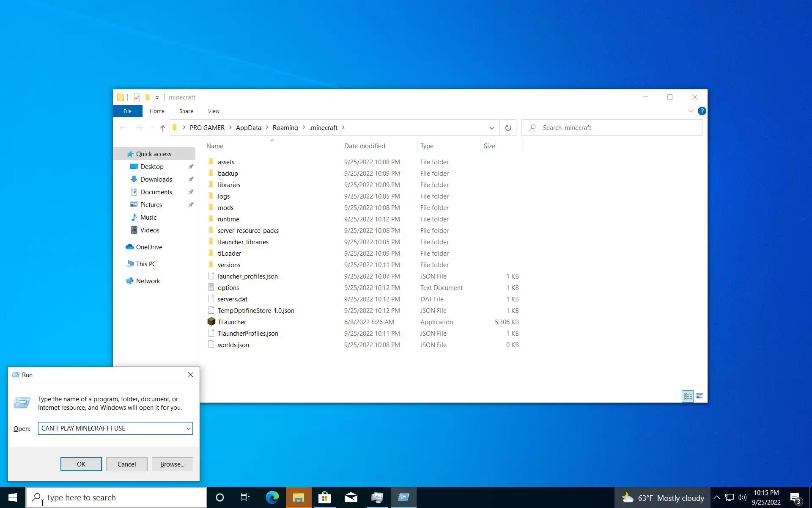Viewport: 812px width, 508px height.
Task: Switch to details view layout button
Action: pyautogui.click(x=688, y=396)
